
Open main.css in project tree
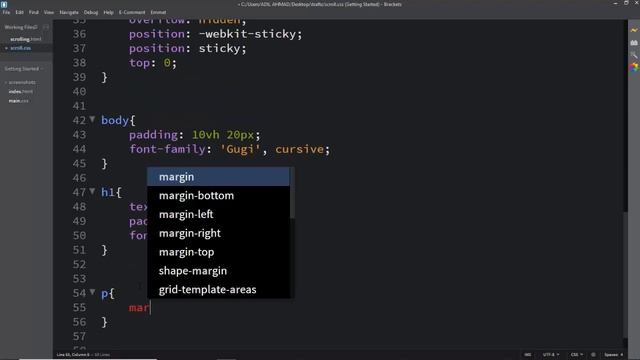point(18,101)
